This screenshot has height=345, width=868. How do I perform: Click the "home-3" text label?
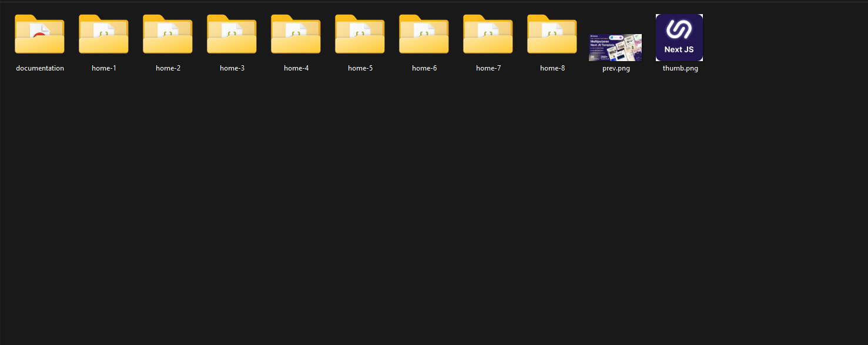click(x=232, y=68)
